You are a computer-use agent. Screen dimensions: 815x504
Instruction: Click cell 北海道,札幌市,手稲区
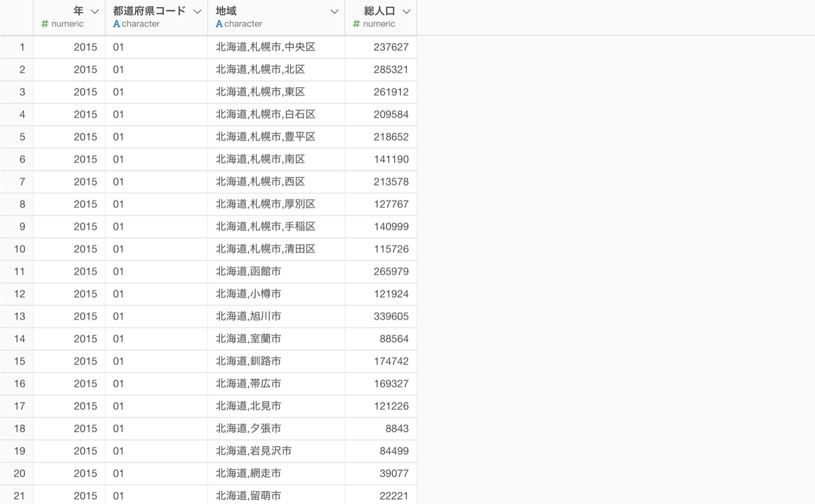click(x=276, y=227)
